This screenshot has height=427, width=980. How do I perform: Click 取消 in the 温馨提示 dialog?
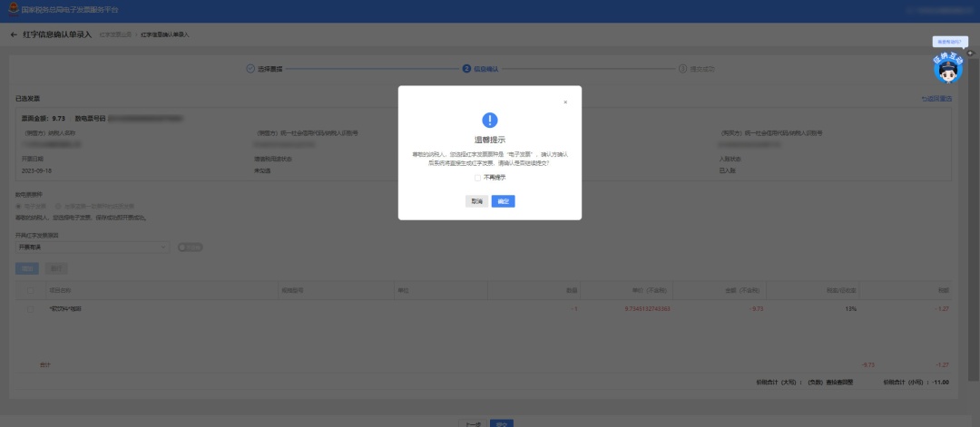click(477, 201)
